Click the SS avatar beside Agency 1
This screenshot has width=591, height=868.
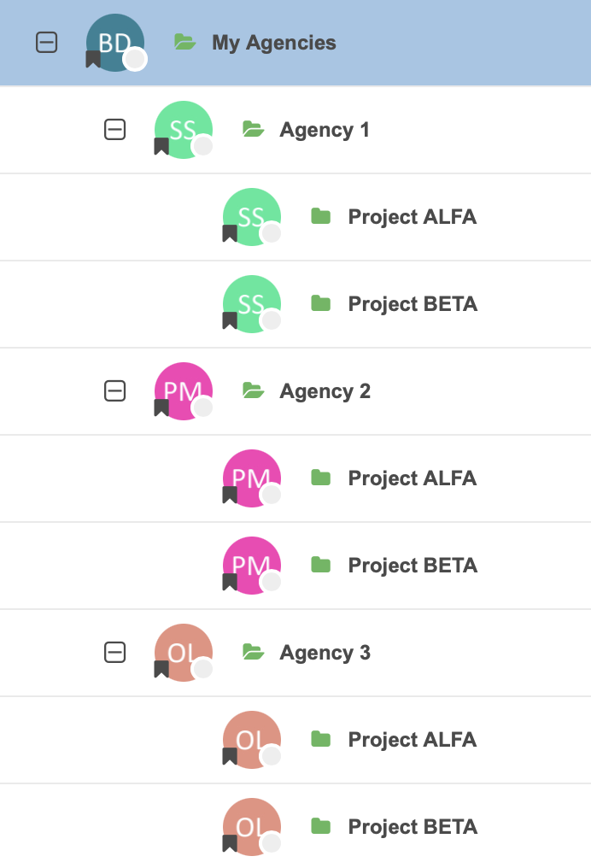(x=184, y=128)
